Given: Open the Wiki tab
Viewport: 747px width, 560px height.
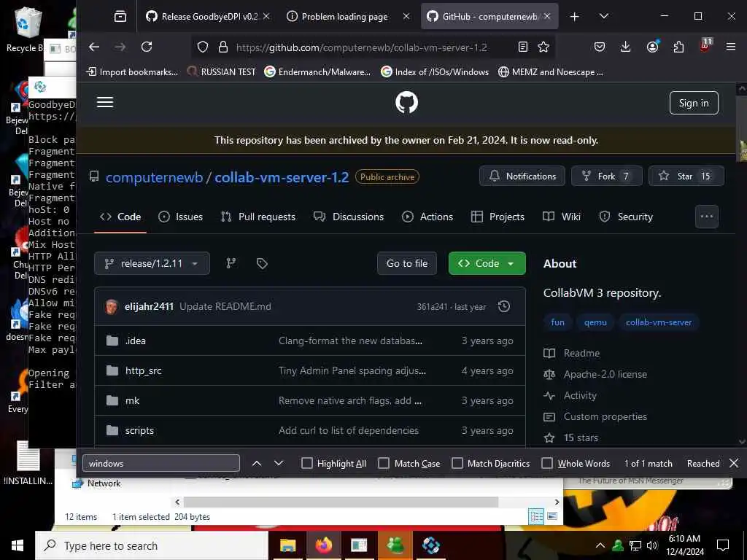Looking at the screenshot, I should 562,217.
